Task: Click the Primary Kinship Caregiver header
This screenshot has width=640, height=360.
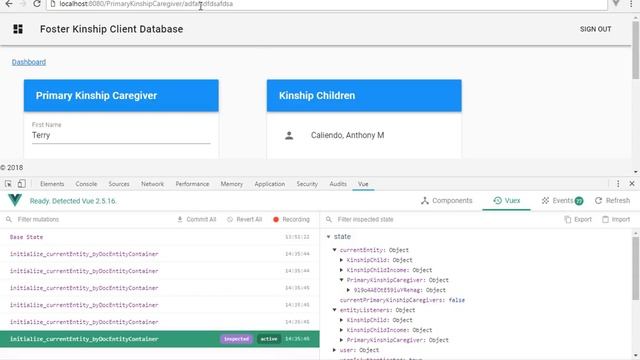Action: coord(121,96)
